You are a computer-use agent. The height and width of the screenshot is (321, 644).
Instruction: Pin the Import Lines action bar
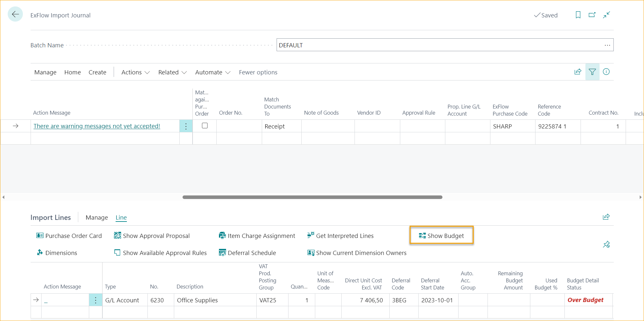coord(606,244)
